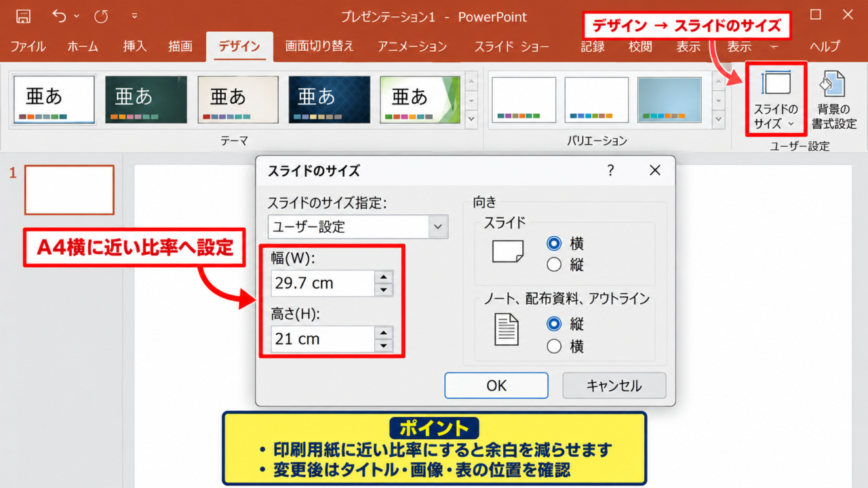
Task: Apply the beige theme thumbnail
Action: click(237, 100)
